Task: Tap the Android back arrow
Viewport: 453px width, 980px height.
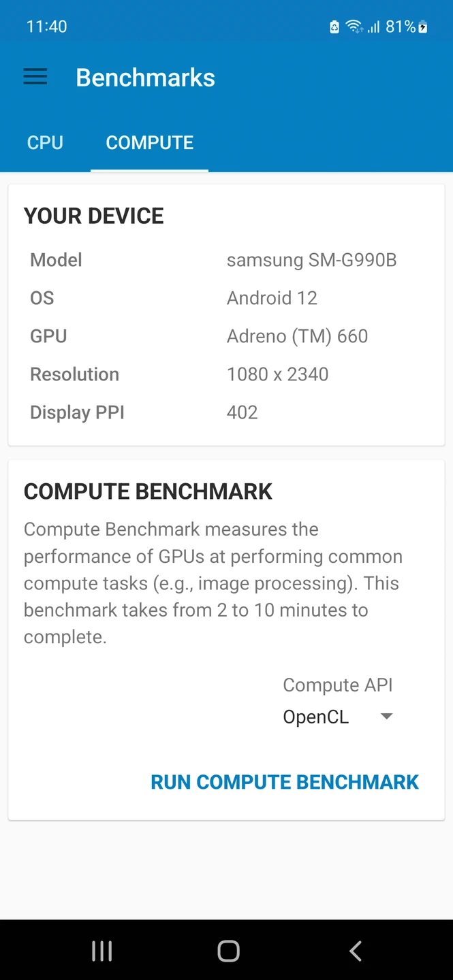Action: pos(355,951)
